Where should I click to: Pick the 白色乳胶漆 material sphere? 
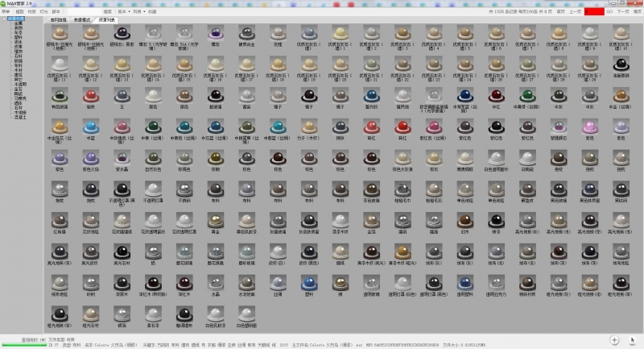[216, 314]
